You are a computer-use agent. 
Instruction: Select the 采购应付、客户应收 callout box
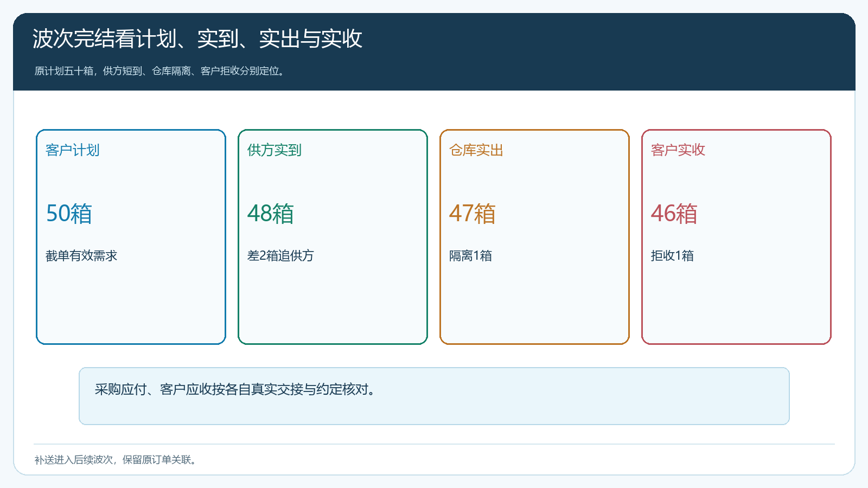pyautogui.click(x=434, y=396)
